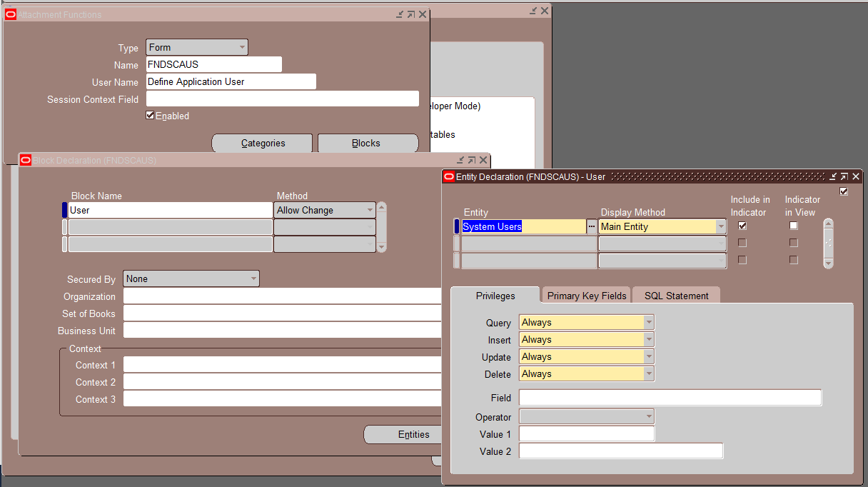The image size is (868, 487).
Task: Click down arrow of Block Declaration list scrollbar
Action: coord(382,247)
